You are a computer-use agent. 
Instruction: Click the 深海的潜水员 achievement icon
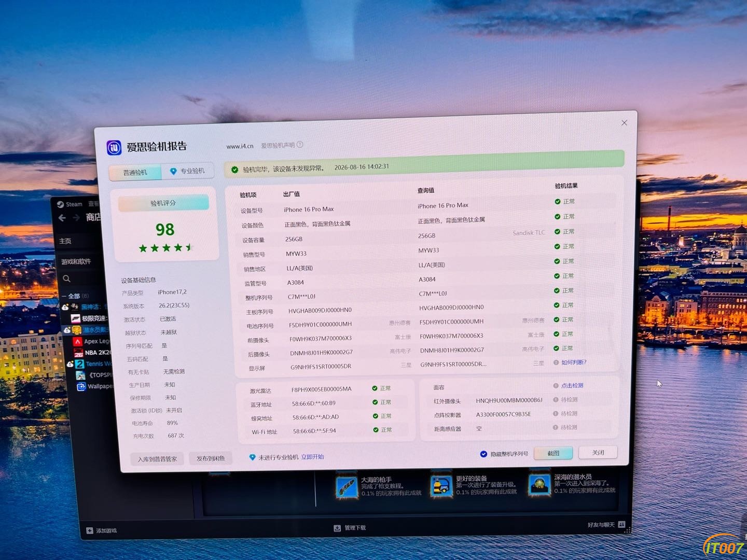point(539,485)
